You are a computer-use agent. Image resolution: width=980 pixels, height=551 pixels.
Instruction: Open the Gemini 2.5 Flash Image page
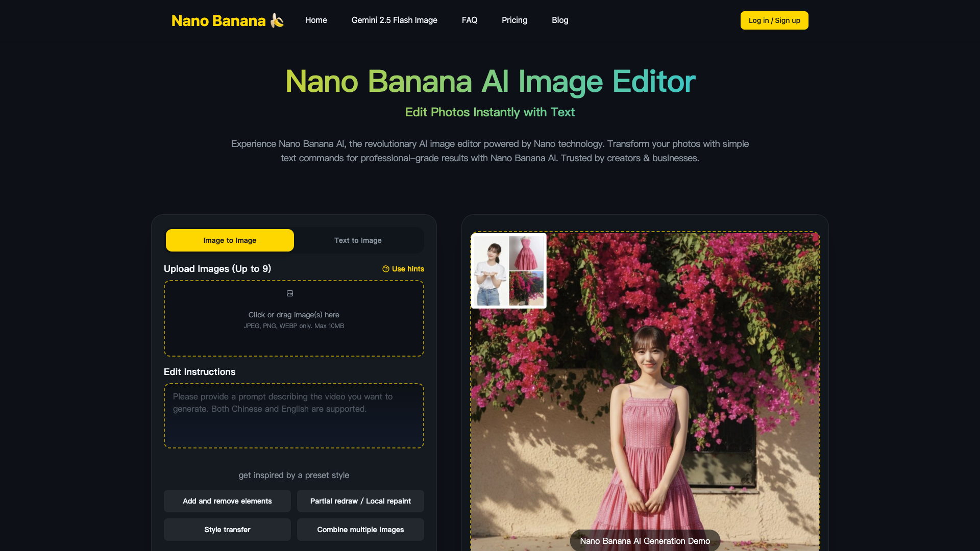click(394, 20)
